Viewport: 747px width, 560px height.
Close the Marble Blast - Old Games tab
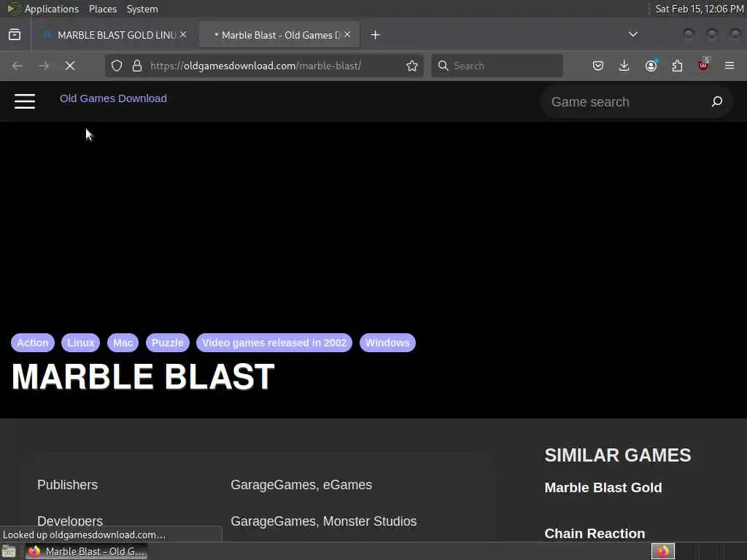(x=347, y=35)
